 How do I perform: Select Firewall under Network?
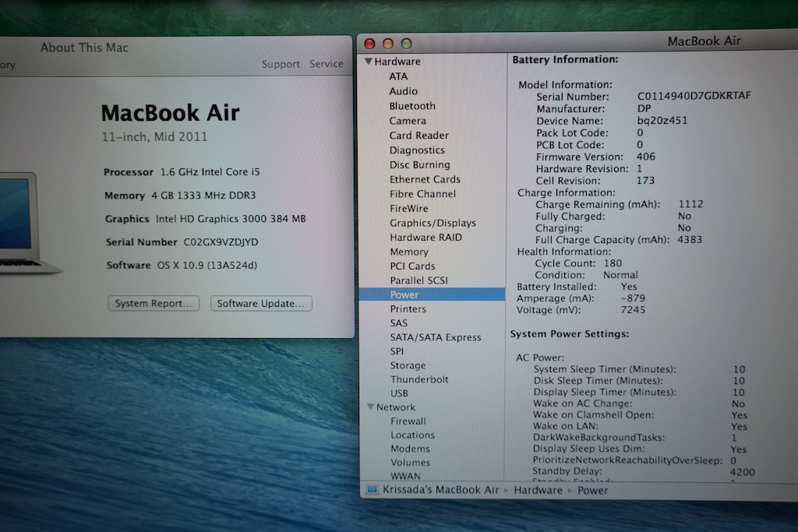tap(408, 421)
